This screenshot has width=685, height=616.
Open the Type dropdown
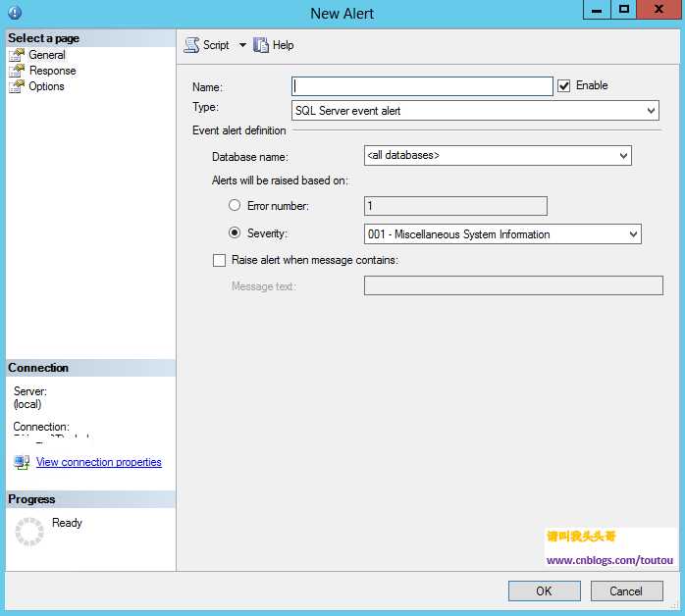pos(475,111)
